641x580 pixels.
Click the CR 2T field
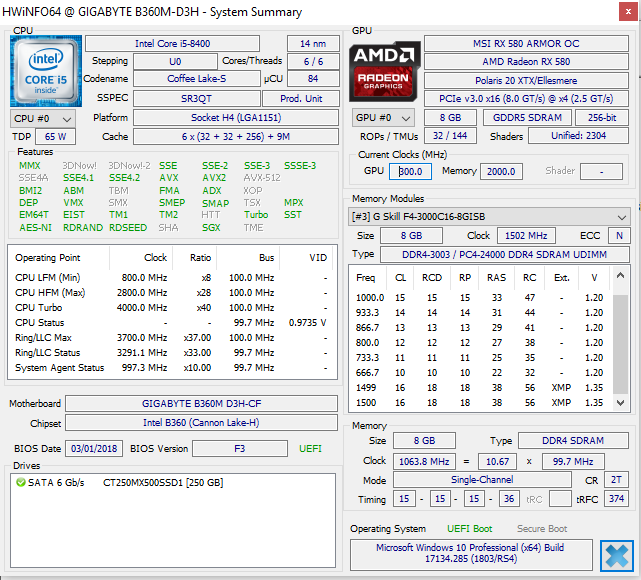point(616,479)
